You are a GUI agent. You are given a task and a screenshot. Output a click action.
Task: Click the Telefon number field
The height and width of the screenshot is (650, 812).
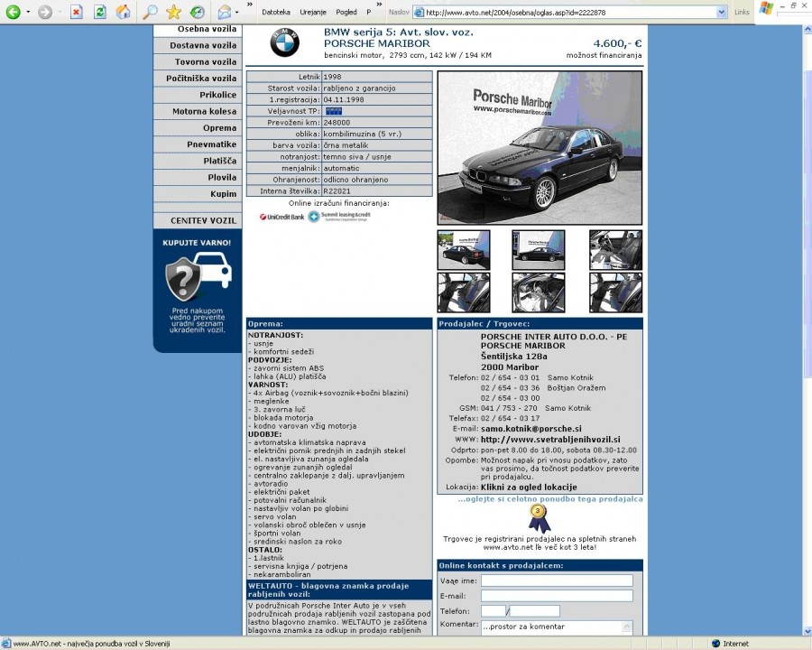point(534,611)
